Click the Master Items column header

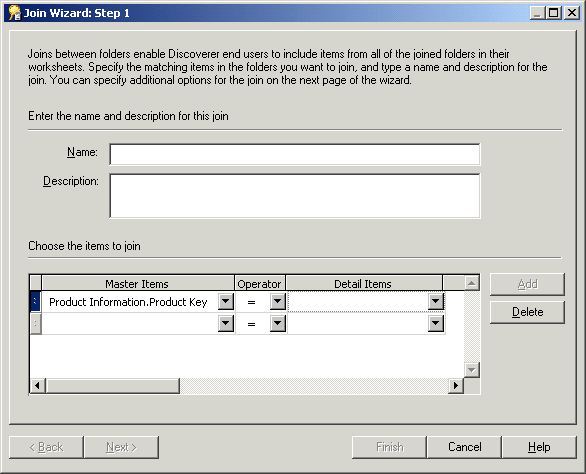pyautogui.click(x=138, y=284)
